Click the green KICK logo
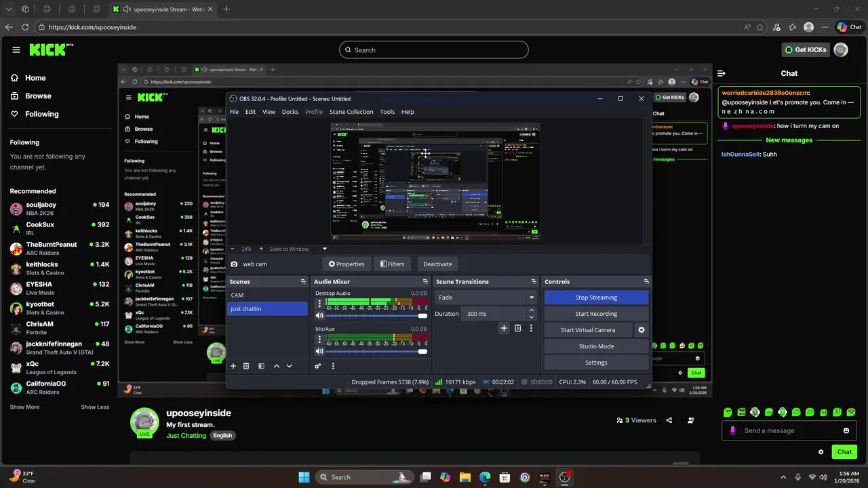This screenshot has height=488, width=868. coord(51,49)
